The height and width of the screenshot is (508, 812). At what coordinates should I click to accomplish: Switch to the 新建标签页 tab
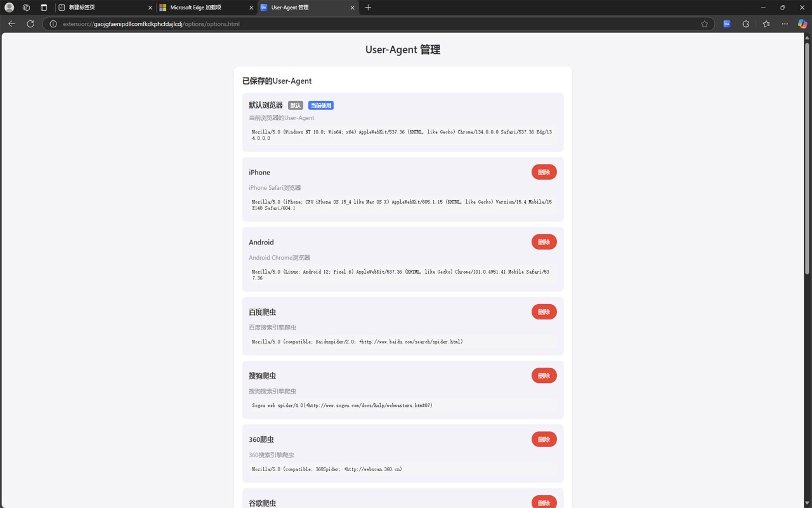105,8
